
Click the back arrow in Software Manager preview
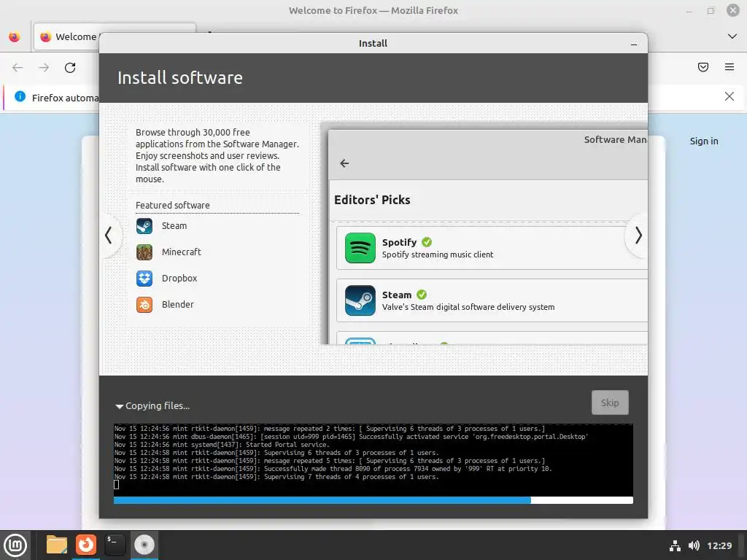point(344,163)
